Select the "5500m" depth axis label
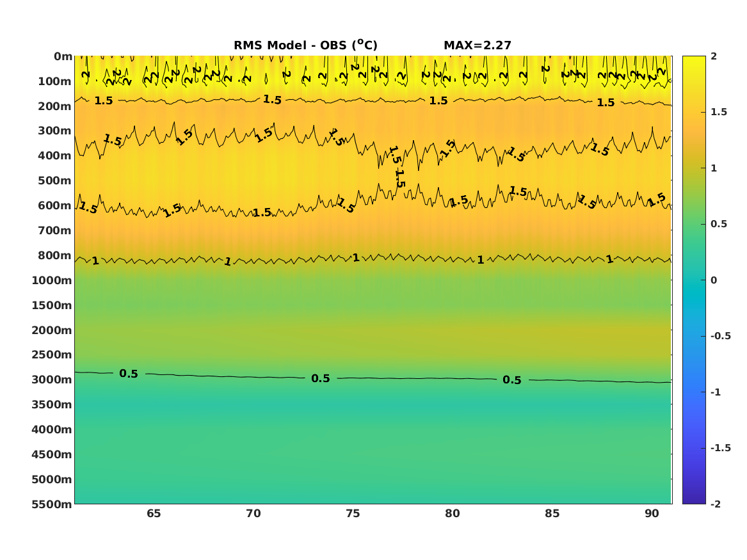The width and height of the screenshot is (747, 560). 52,504
